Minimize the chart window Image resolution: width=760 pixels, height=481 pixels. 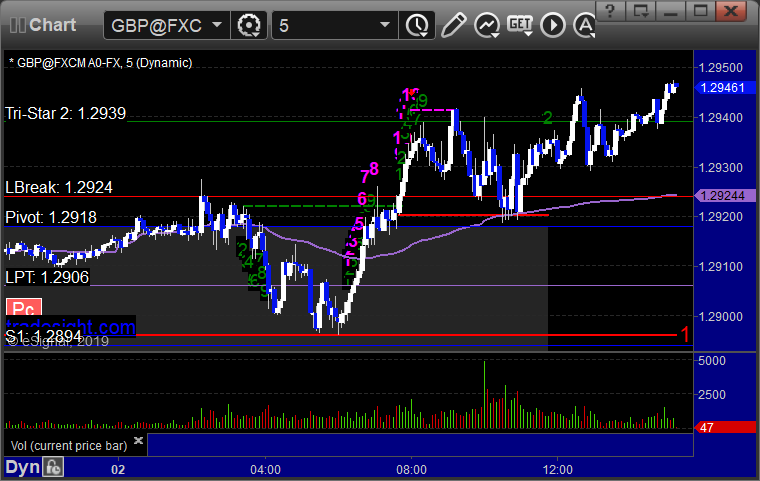click(670, 11)
